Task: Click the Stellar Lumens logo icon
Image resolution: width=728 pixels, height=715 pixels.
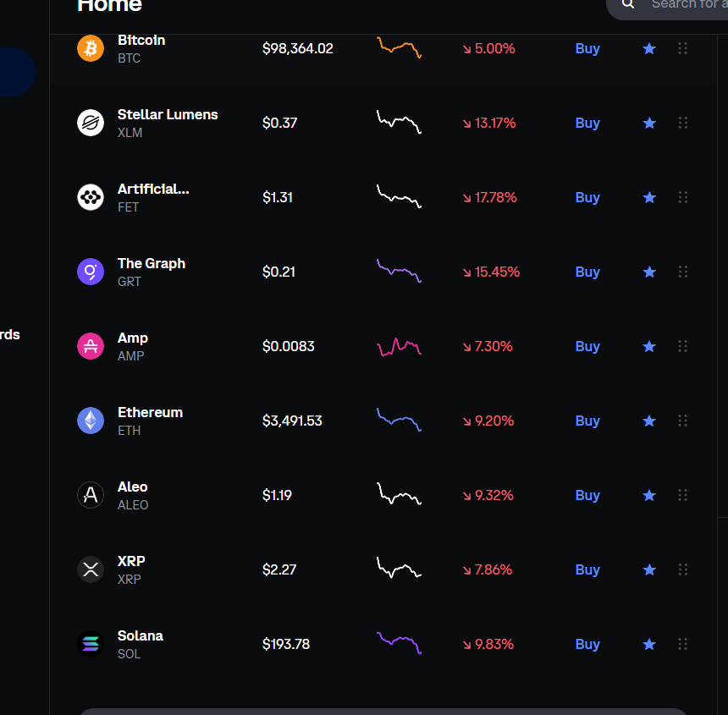Action: click(91, 123)
